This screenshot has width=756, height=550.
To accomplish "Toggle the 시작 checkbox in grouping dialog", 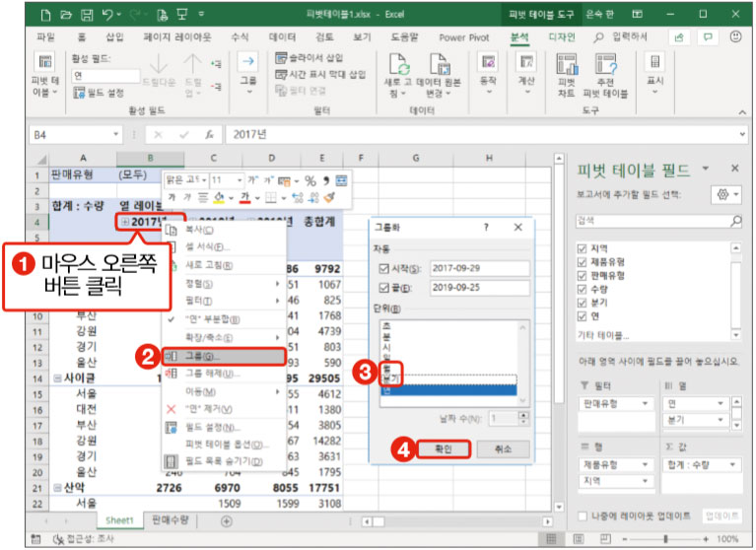I will [383, 268].
